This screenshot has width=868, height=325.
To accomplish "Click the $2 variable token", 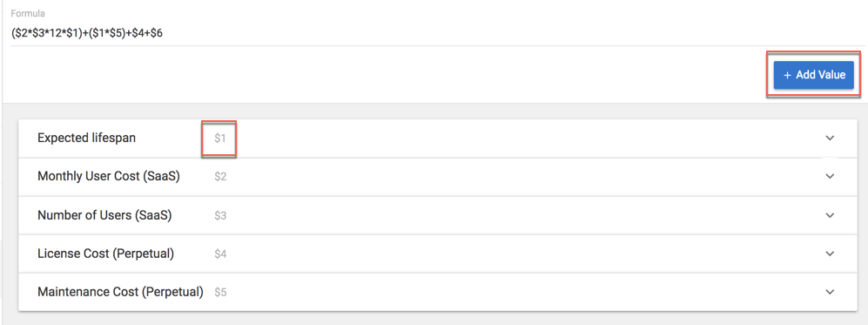I will coord(220,177).
